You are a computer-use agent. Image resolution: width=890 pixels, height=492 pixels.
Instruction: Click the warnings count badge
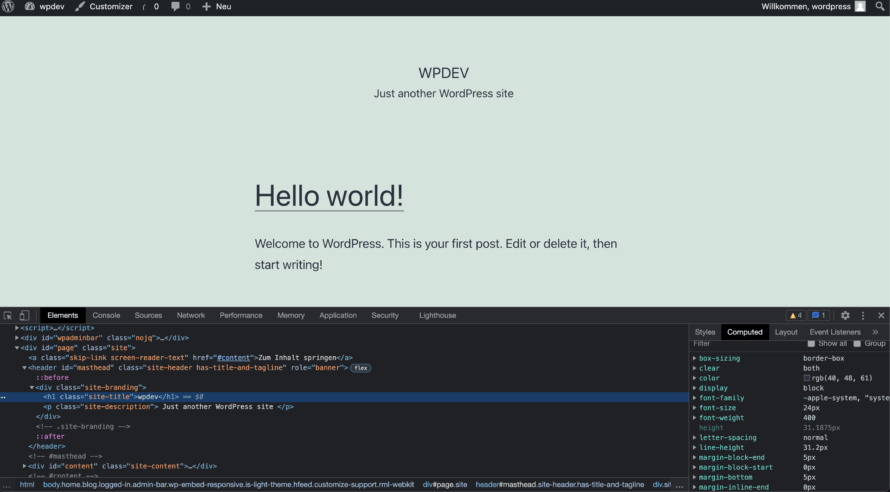point(795,315)
